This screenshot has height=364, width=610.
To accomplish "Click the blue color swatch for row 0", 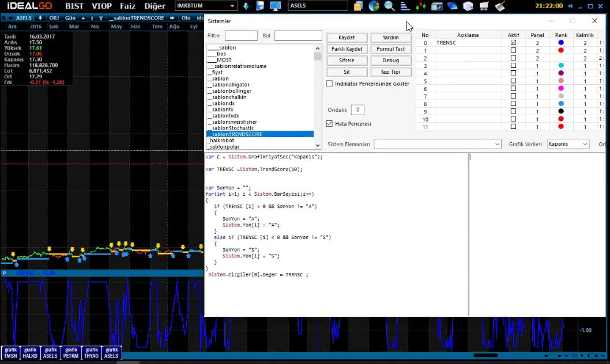I will click(x=561, y=43).
